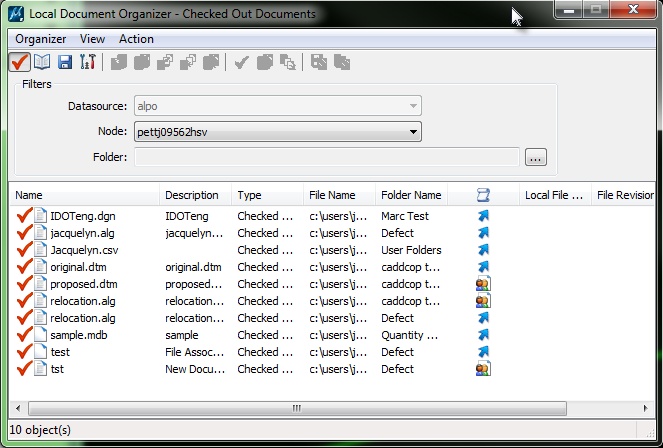Click the blue arrow status icon in IDOTeng.dgn row
This screenshot has width=663, height=448.
(483, 216)
